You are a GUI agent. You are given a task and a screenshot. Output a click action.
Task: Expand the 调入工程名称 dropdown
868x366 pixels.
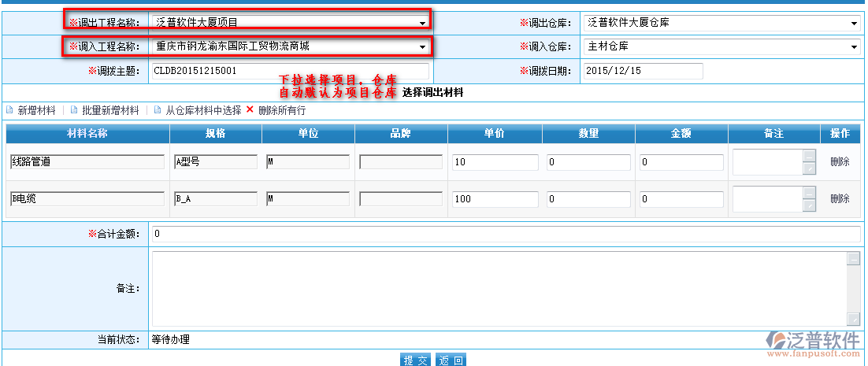(423, 47)
